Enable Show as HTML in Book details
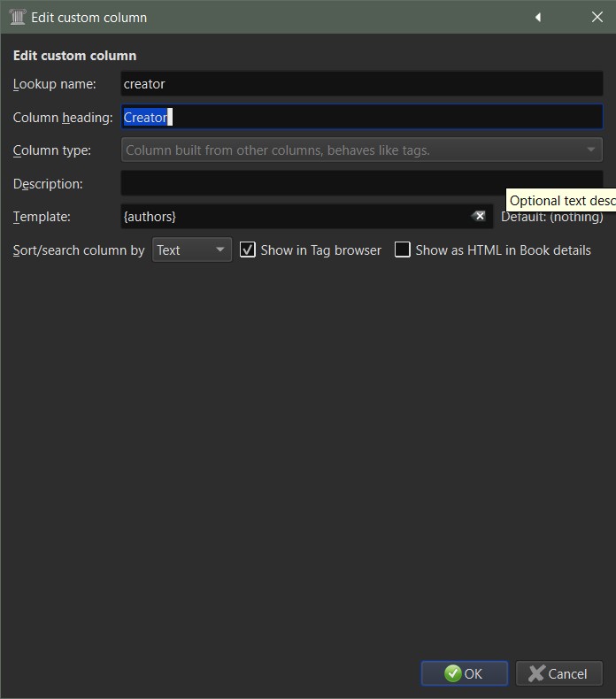Image resolution: width=616 pixels, height=699 pixels. (403, 250)
